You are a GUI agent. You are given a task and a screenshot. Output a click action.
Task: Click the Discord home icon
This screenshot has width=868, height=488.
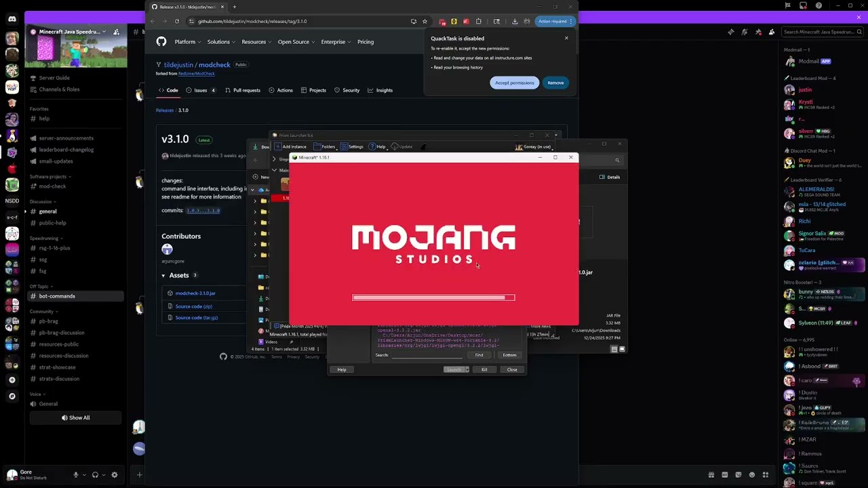click(x=12, y=18)
